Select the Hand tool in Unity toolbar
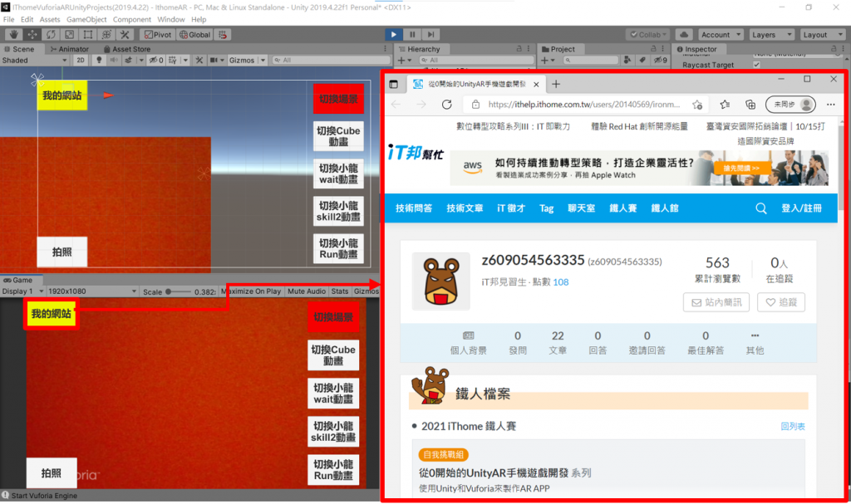This screenshot has width=851, height=504. pos(13,35)
